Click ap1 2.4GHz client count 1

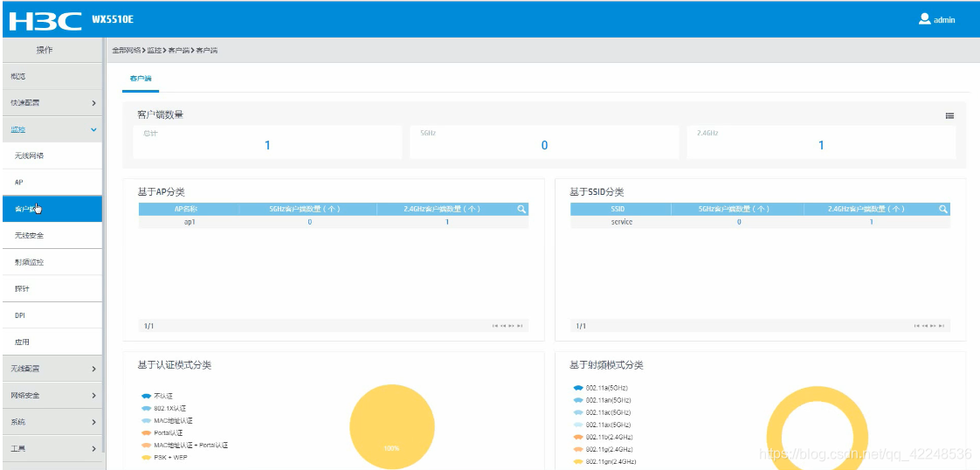click(x=447, y=222)
